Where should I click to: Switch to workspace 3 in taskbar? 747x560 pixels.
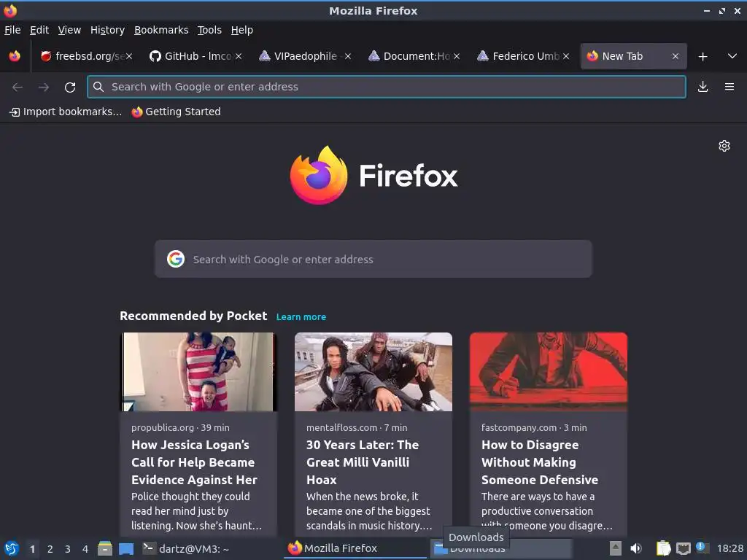(x=68, y=549)
